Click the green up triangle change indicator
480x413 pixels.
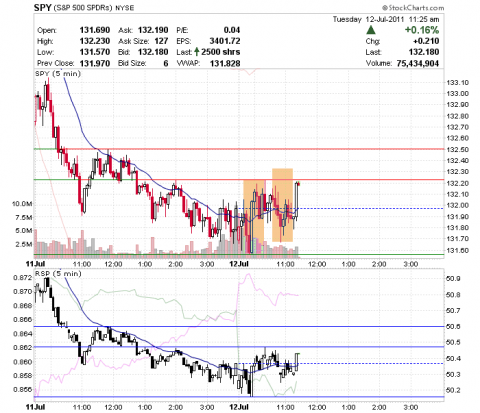click(x=371, y=30)
